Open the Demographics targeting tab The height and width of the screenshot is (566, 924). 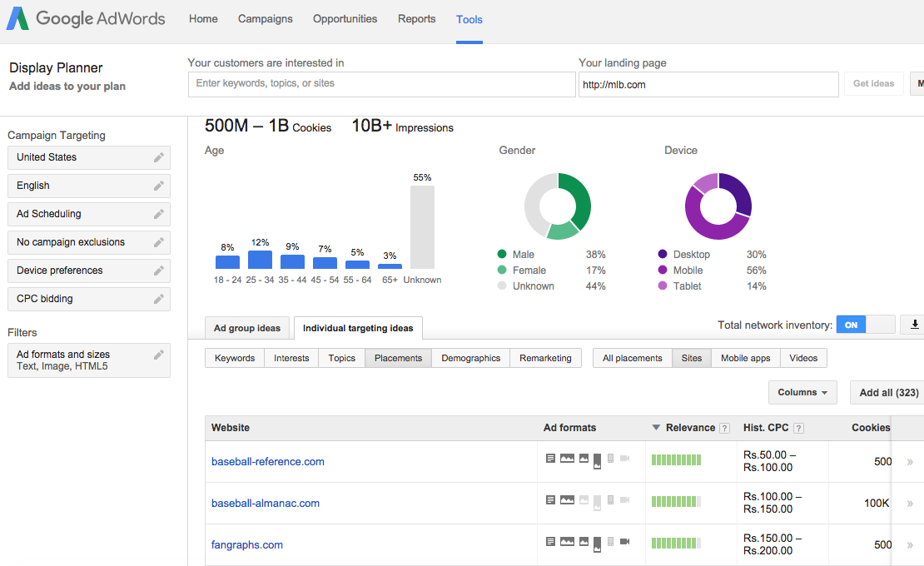pos(471,358)
